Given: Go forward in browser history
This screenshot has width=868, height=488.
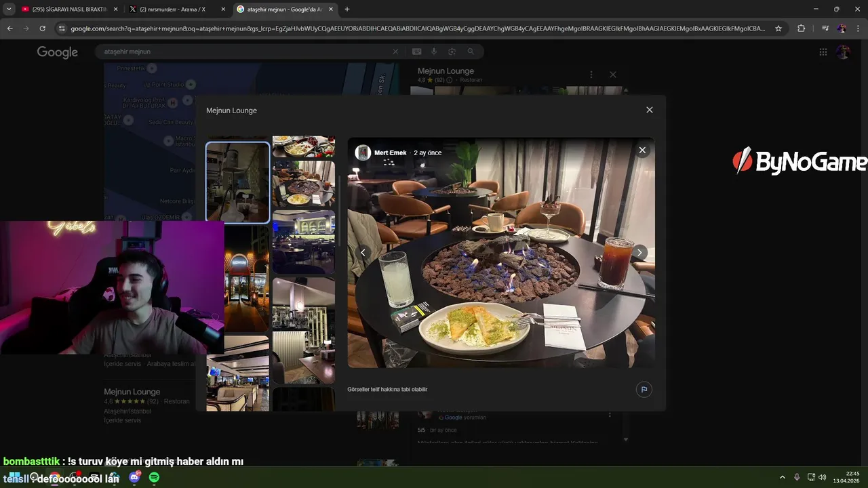Looking at the screenshot, I should pos(26,28).
